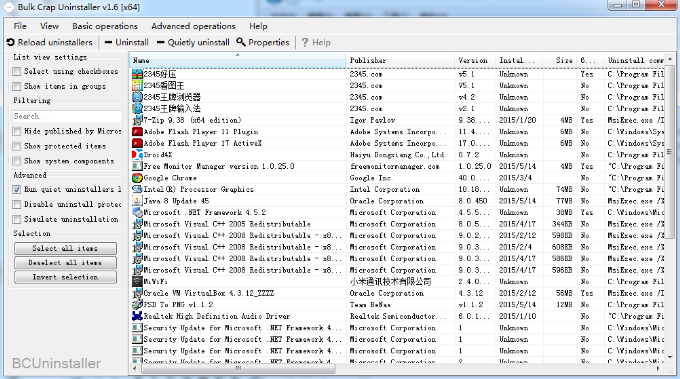
Task: Click the Search filter input field
Action: pyautogui.click(x=67, y=116)
